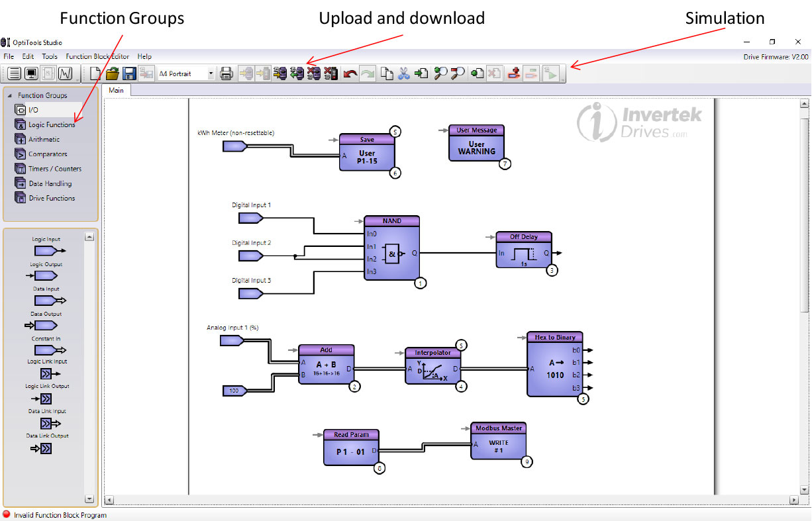The width and height of the screenshot is (812, 521).
Task: Pick the Data Link Input block from palette
Action: pyautogui.click(x=51, y=424)
